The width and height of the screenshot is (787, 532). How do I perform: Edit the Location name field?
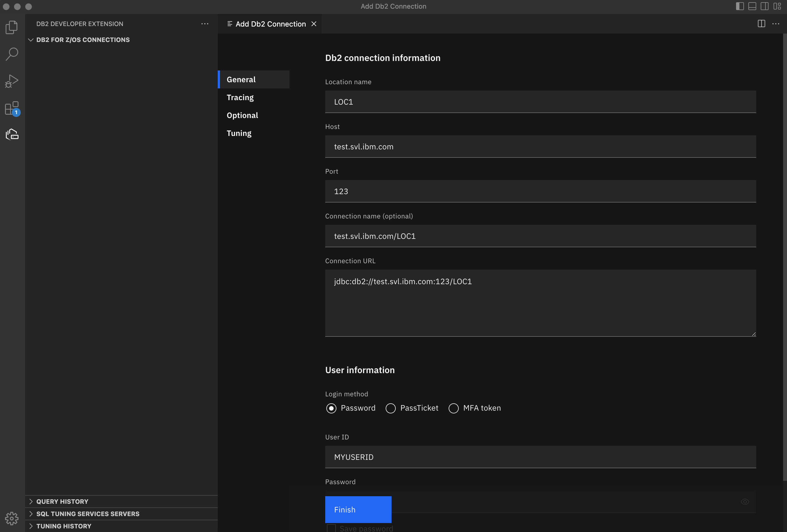tap(540, 102)
